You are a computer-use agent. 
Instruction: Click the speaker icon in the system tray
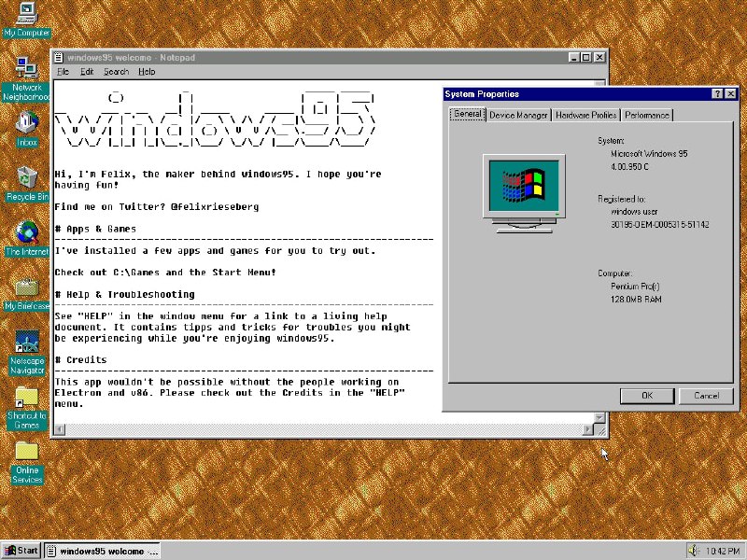coord(692,551)
